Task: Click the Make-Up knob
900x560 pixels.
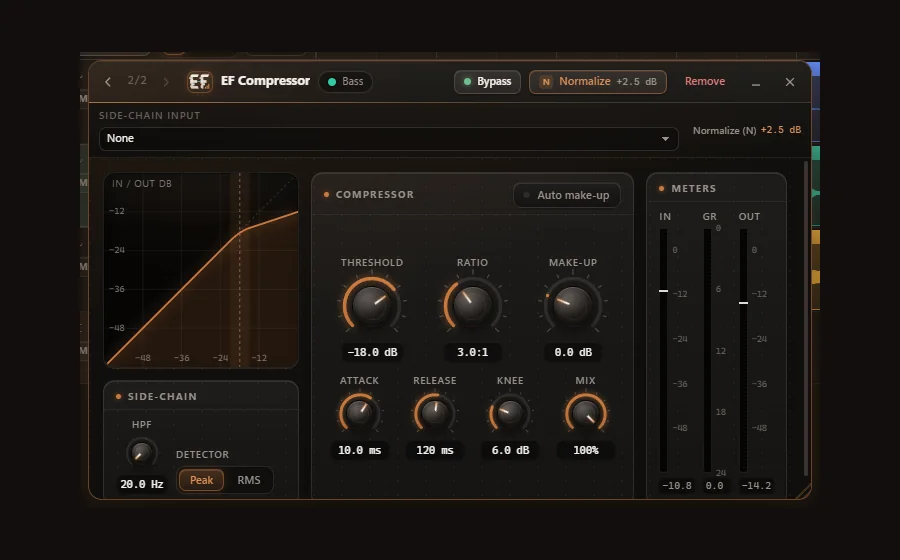Action: (x=572, y=304)
